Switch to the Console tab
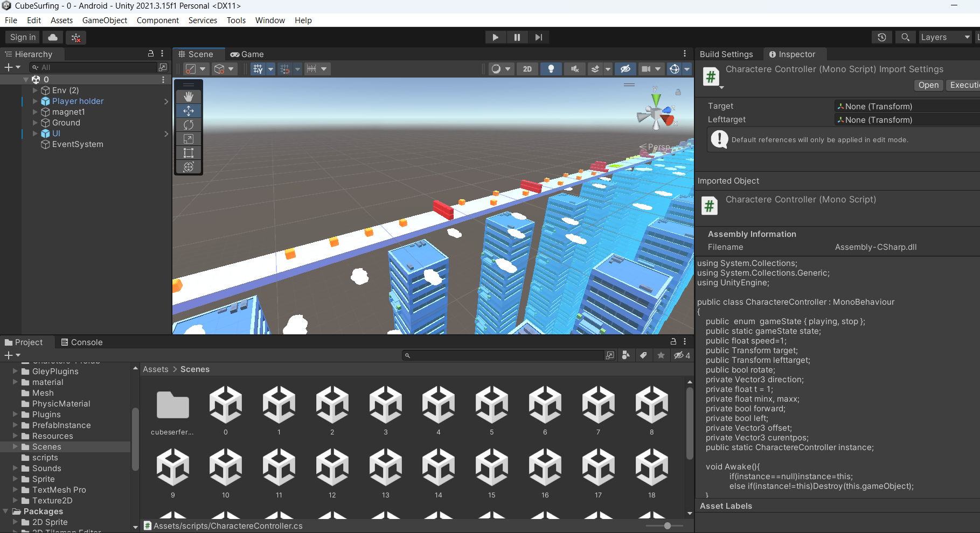Image resolution: width=980 pixels, height=533 pixels. tap(82, 342)
